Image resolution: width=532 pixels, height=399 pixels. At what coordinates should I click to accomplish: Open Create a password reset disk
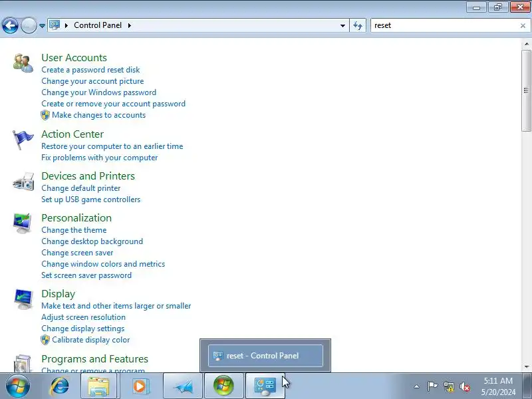[90, 70]
